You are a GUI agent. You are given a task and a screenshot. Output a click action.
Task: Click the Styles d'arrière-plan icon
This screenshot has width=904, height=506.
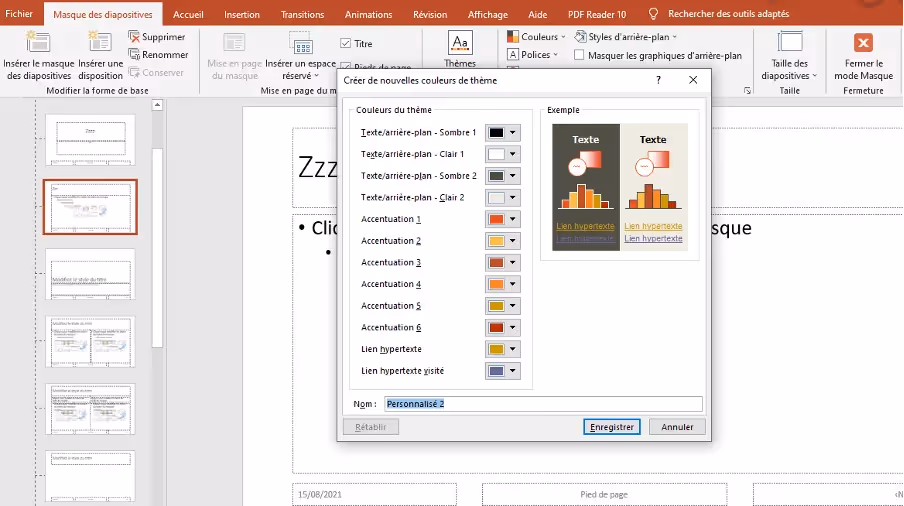tap(580, 36)
